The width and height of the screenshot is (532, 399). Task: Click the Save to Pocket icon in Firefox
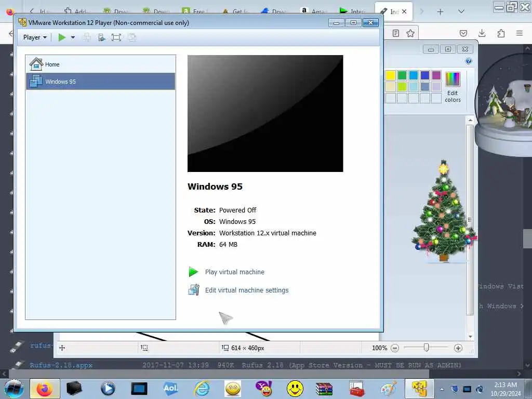click(x=463, y=33)
